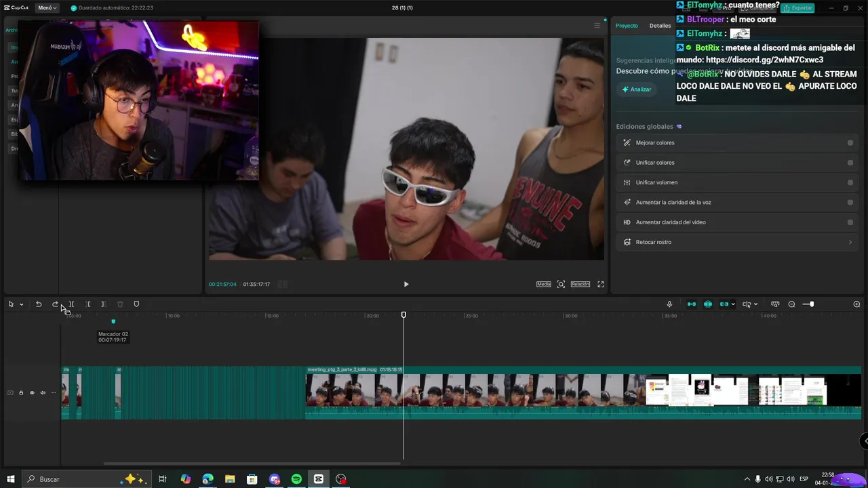Open Discord from taskbar
This screenshot has width=868, height=488.
(x=274, y=479)
